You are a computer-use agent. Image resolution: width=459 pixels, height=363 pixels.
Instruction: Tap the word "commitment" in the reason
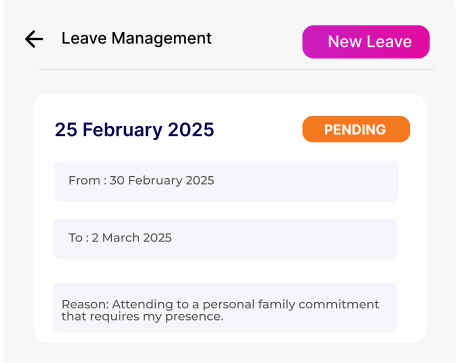coord(339,304)
